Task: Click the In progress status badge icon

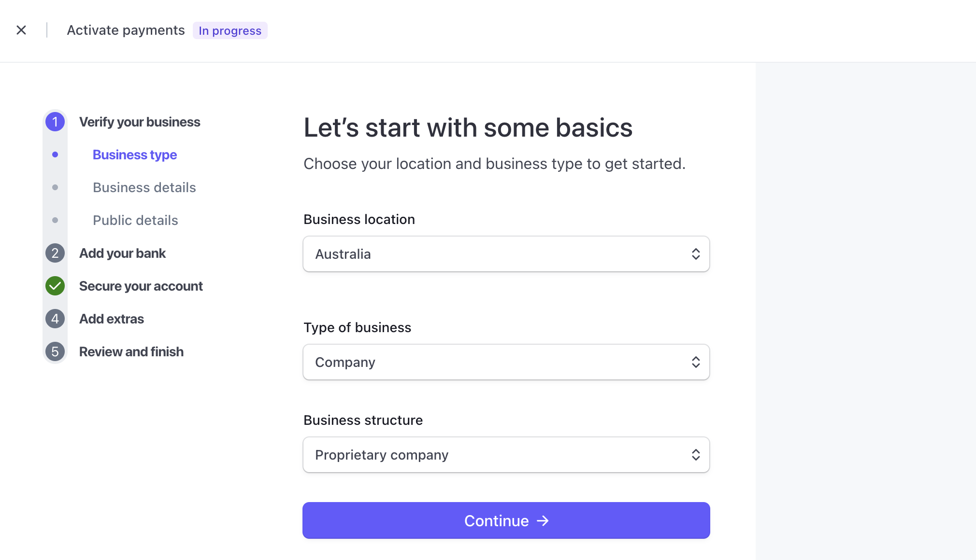Action: [x=230, y=30]
